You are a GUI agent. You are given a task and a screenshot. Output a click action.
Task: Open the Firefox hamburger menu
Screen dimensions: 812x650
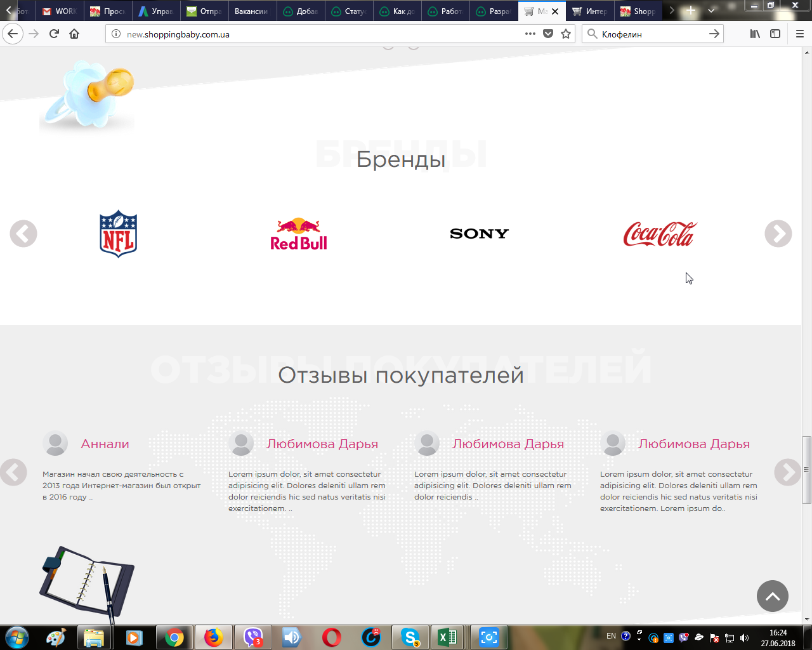799,34
